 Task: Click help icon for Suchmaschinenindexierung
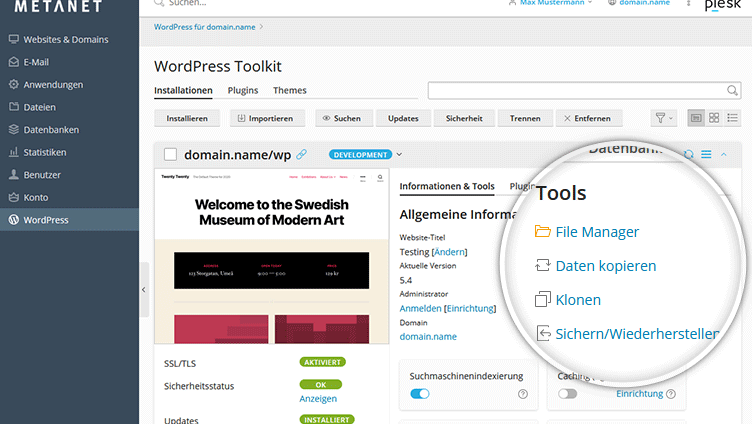(x=523, y=394)
